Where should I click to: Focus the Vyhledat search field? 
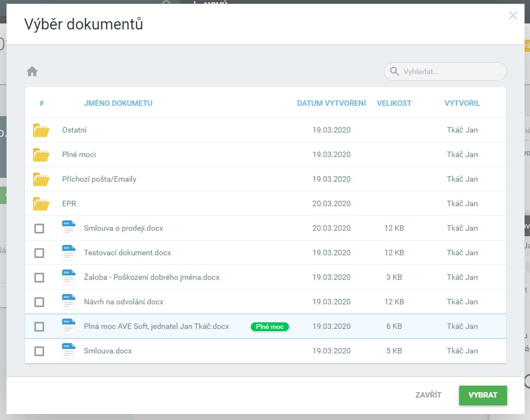coord(451,71)
